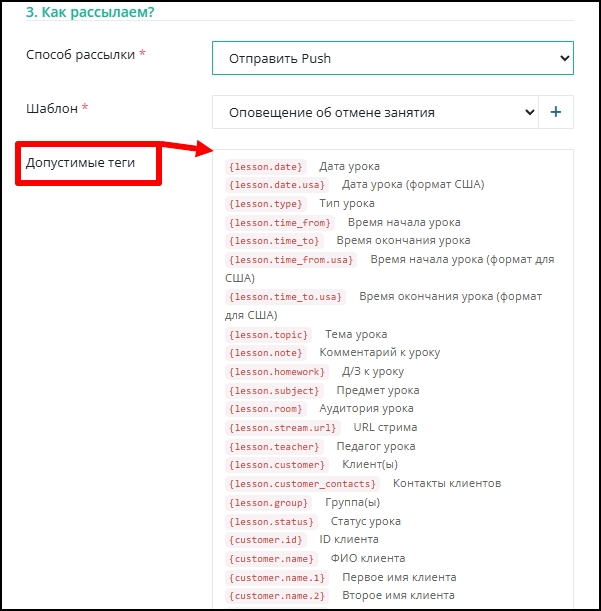The width and height of the screenshot is (601, 611).
Task: Choose the {customer.name.1} tag
Action: pos(277,578)
